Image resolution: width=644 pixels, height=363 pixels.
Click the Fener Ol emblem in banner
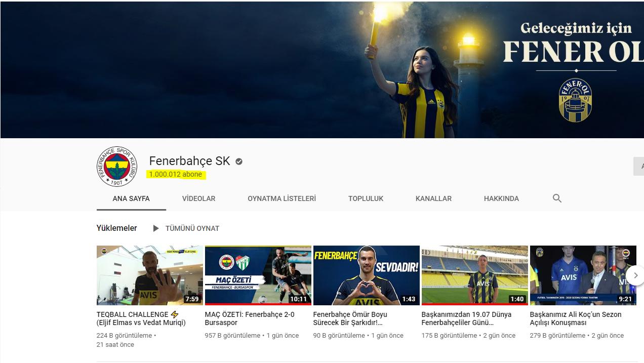(x=575, y=100)
